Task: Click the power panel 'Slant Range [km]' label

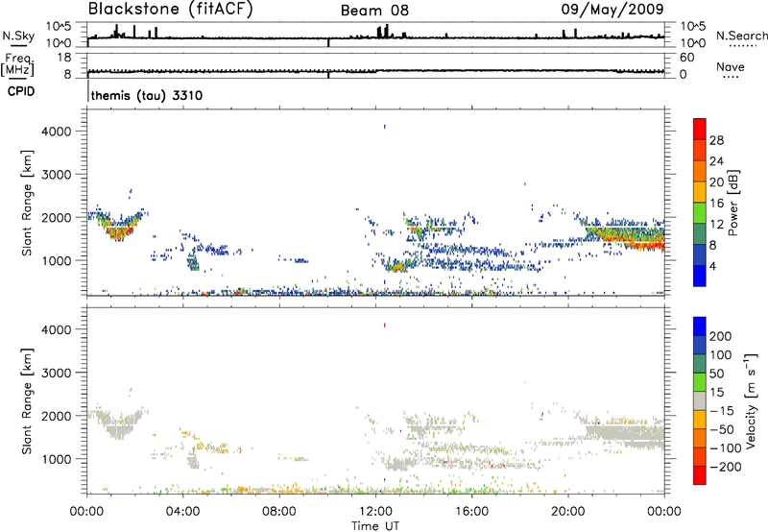Action: coord(27,203)
